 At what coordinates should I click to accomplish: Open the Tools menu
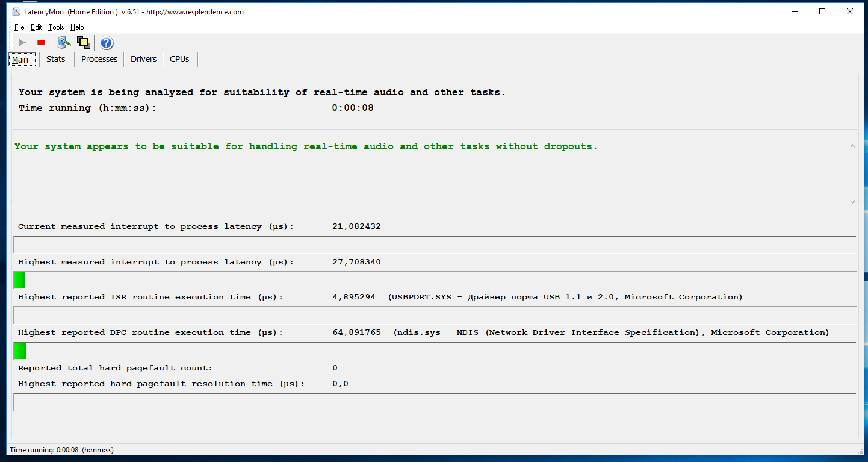pos(56,27)
